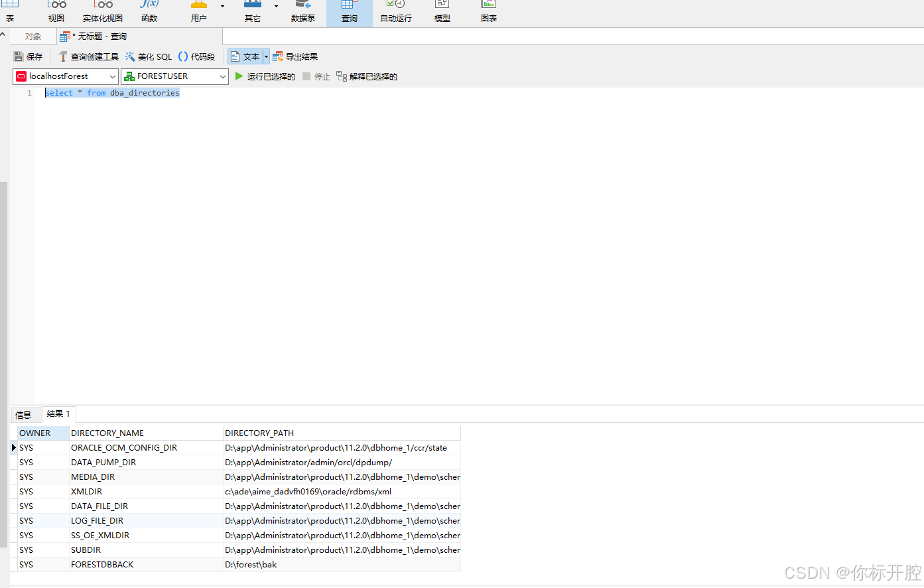This screenshot has width=924, height=588.
Task: Click the 图表 (Chart) icon
Action: point(488,11)
